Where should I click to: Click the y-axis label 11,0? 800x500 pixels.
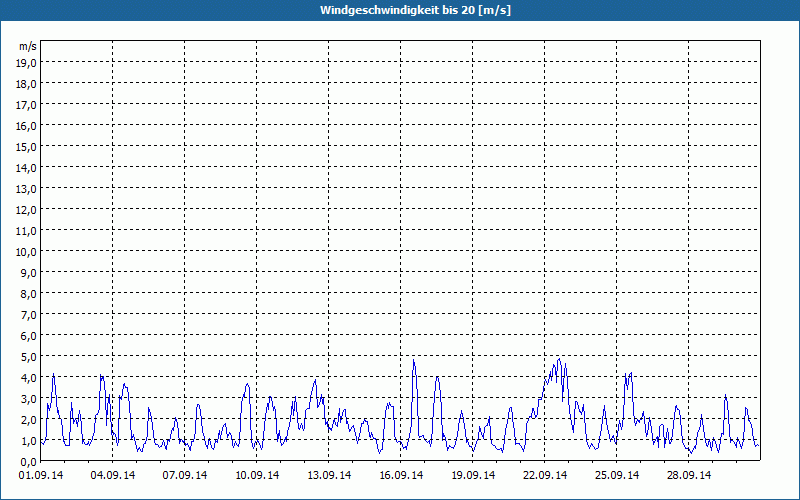(x=27, y=231)
